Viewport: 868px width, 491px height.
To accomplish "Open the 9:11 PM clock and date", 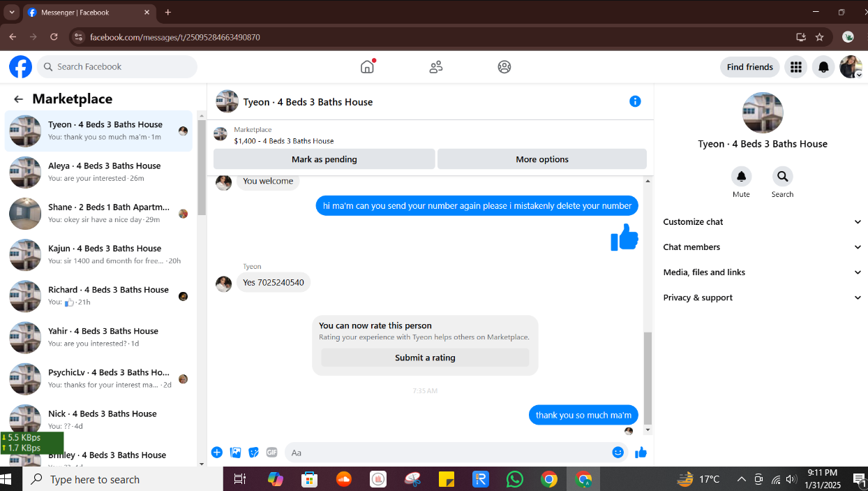I will [x=823, y=479].
